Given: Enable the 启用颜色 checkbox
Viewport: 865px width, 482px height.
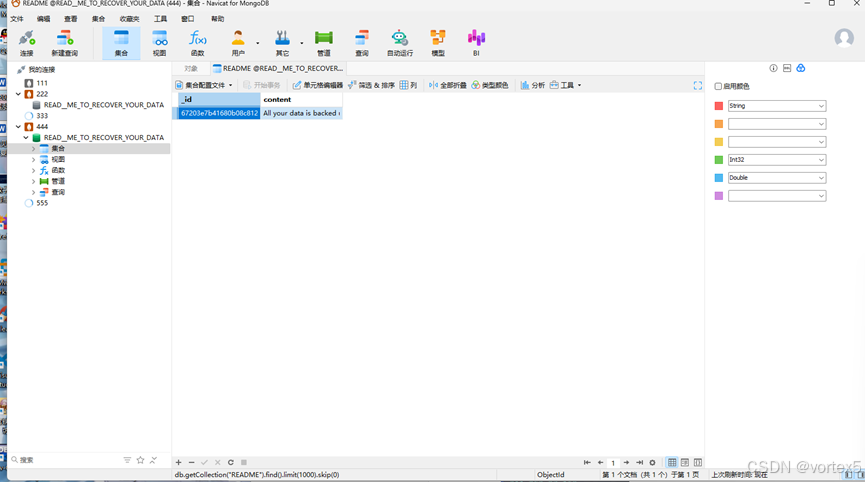Looking at the screenshot, I should 718,86.
